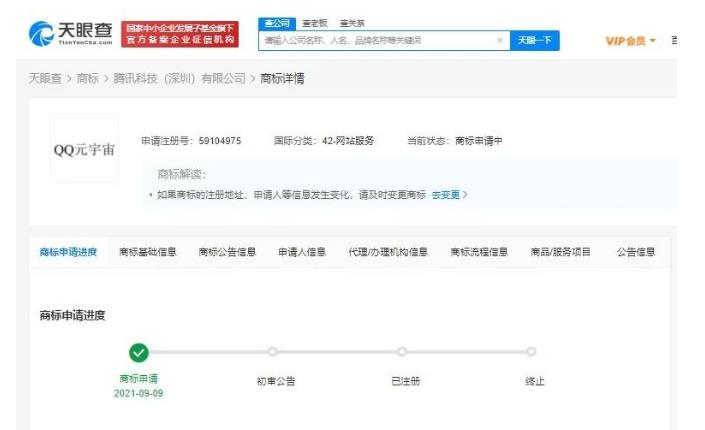Viewport: 705px width, 430px height.
Task: Click the 初审公告 progress marker
Action: click(x=272, y=352)
